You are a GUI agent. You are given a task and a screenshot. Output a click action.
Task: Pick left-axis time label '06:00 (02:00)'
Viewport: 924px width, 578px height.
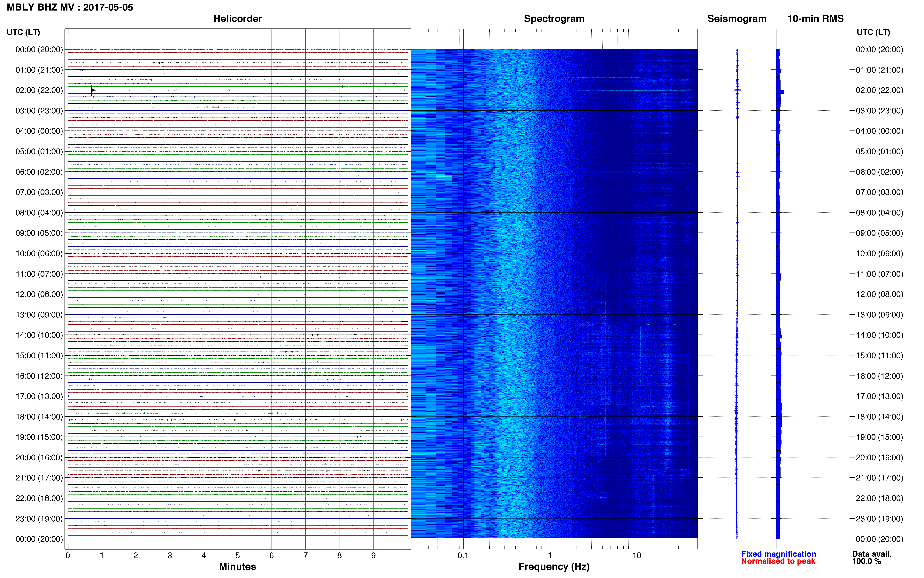(39, 172)
